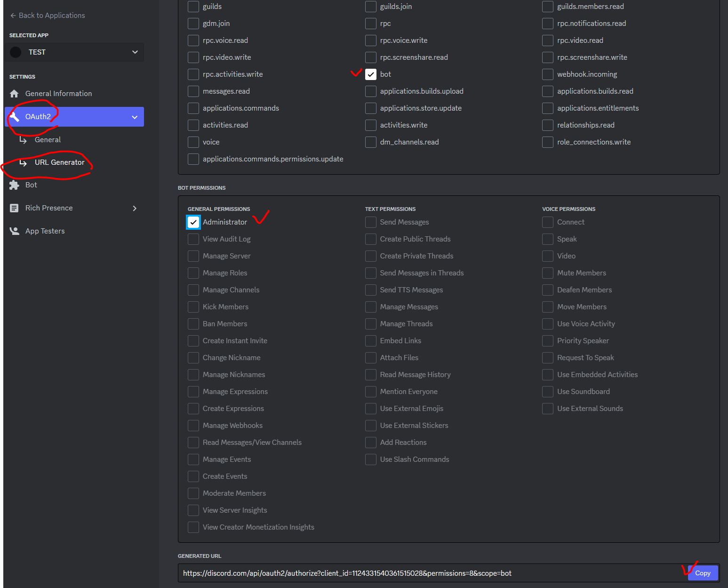Check the Manage Webhooks permission
The width and height of the screenshot is (728, 588).
[x=193, y=426]
